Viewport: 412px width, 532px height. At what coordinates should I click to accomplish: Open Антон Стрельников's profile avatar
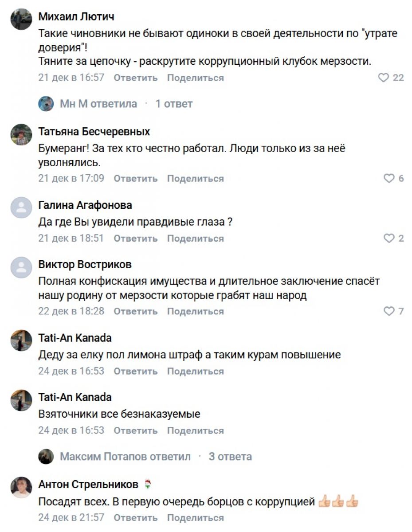coord(21,487)
